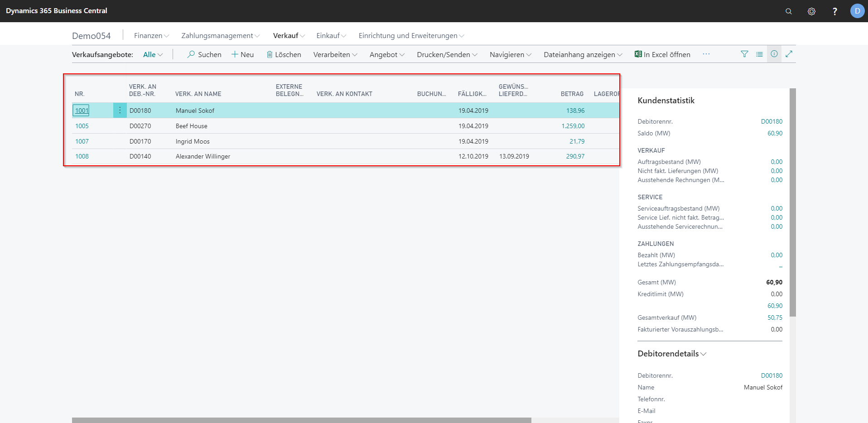This screenshot has height=423, width=868.
Task: Select delivery date 13.09.2019 cell
Action: [x=514, y=156]
